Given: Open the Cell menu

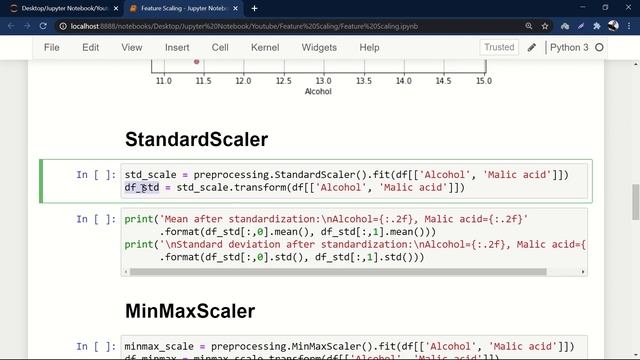Looking at the screenshot, I should (220, 47).
